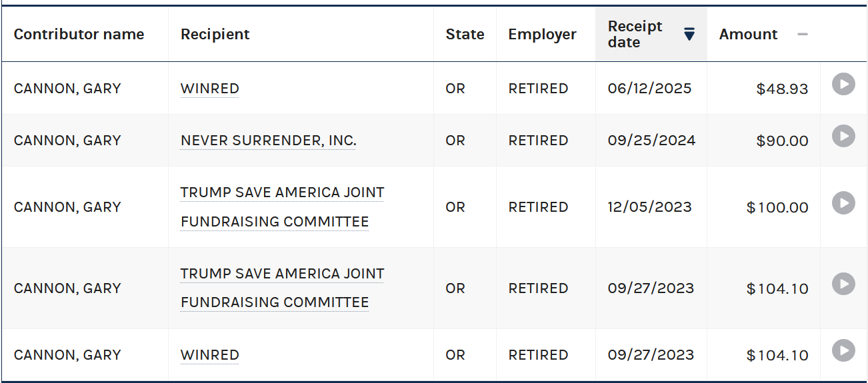868x383 pixels.
Task: Open the Trump Save America link dated 12/05/2023
Action: 283,207
